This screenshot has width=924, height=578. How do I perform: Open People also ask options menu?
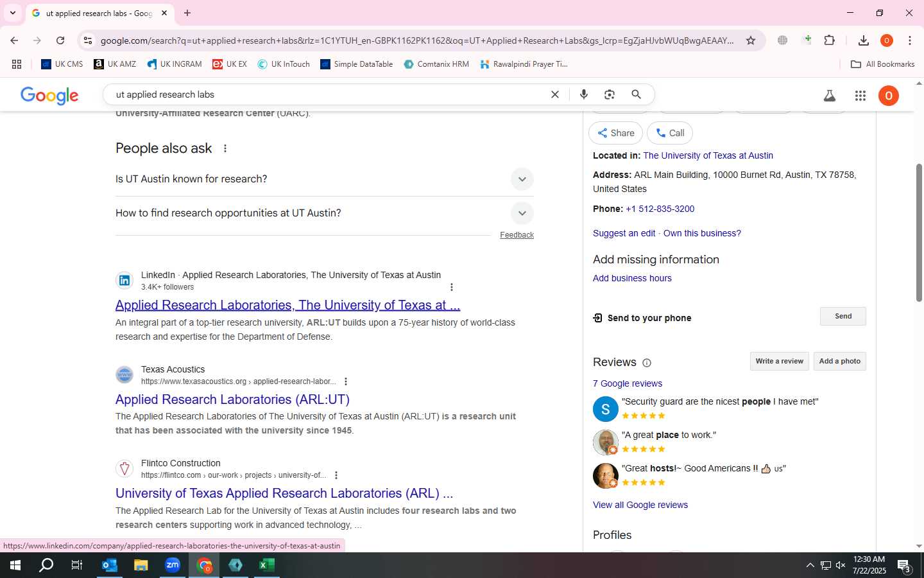[x=225, y=148]
